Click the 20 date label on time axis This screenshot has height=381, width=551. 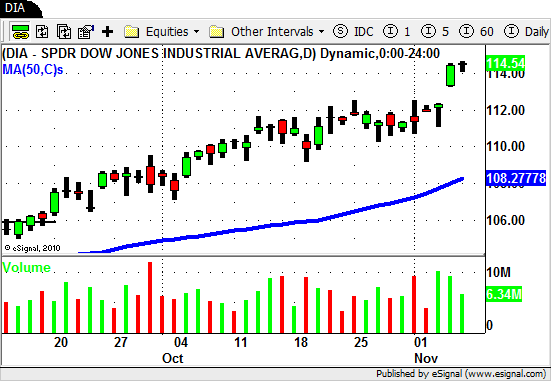(61, 342)
